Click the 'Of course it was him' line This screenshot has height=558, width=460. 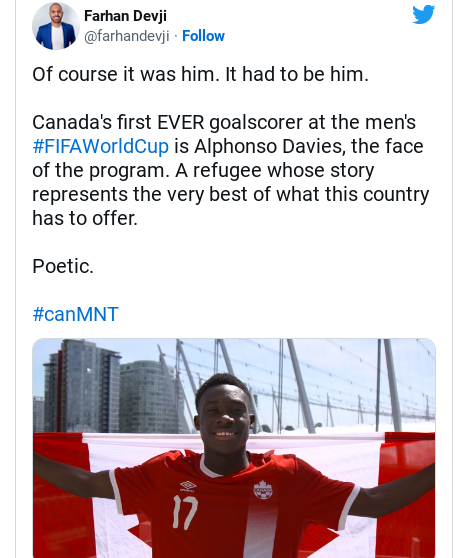(200, 74)
